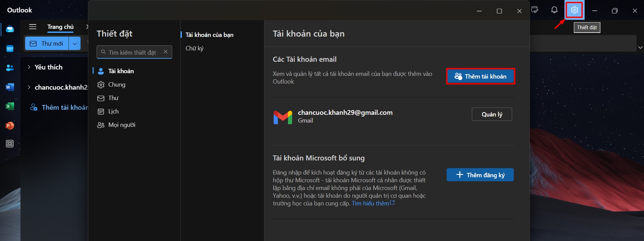The width and height of the screenshot is (644, 241).
Task: Open the Chữ ký settings section
Action: (x=194, y=48)
